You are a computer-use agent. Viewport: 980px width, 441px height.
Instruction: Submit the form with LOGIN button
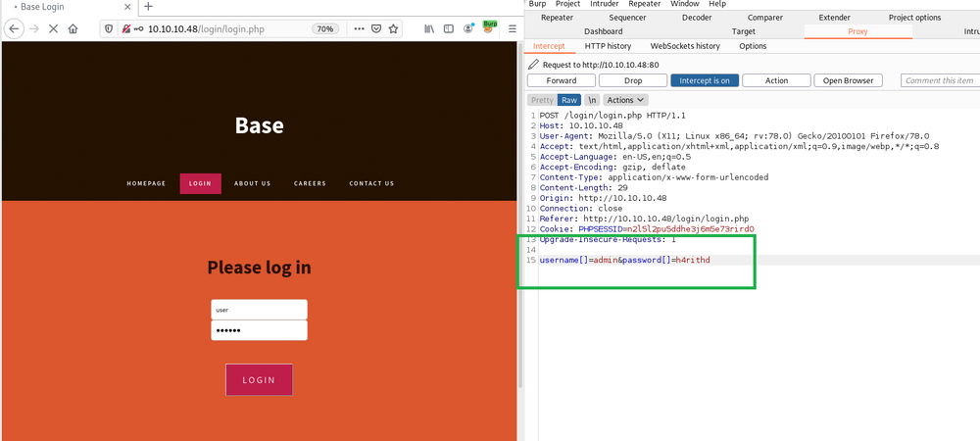click(x=259, y=380)
